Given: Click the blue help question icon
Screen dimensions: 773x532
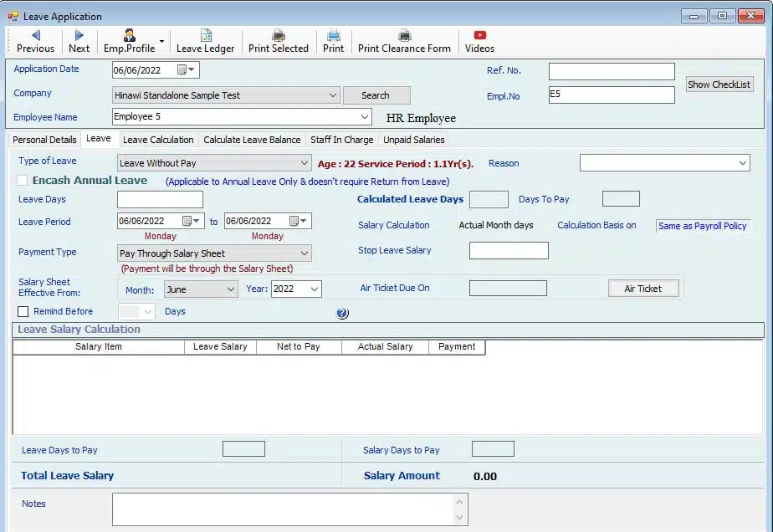Looking at the screenshot, I should click(343, 313).
